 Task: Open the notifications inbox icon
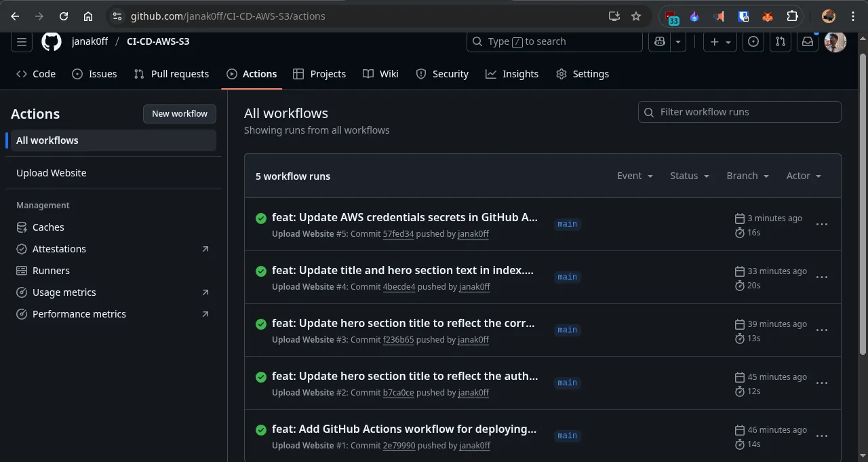(808, 41)
